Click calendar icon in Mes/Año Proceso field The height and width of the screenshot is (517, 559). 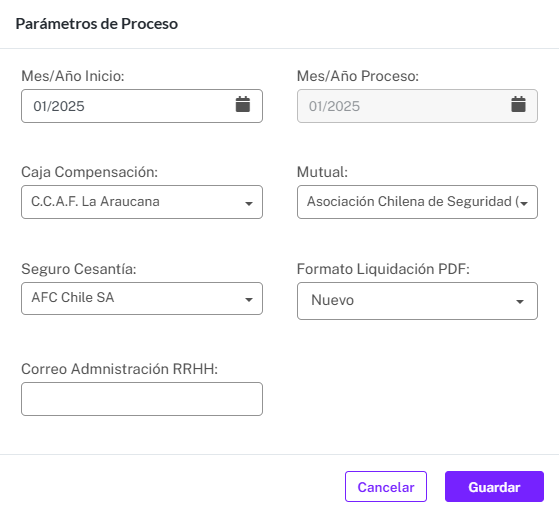point(518,104)
